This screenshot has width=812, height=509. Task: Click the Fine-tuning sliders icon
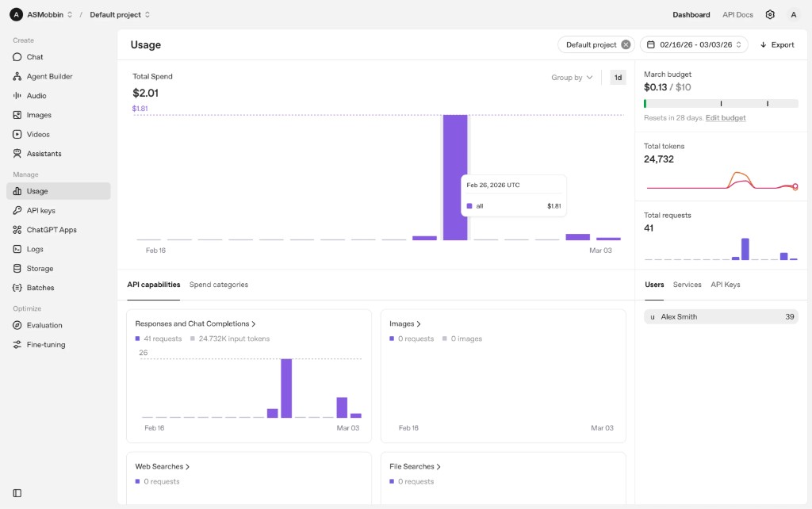pos(17,344)
